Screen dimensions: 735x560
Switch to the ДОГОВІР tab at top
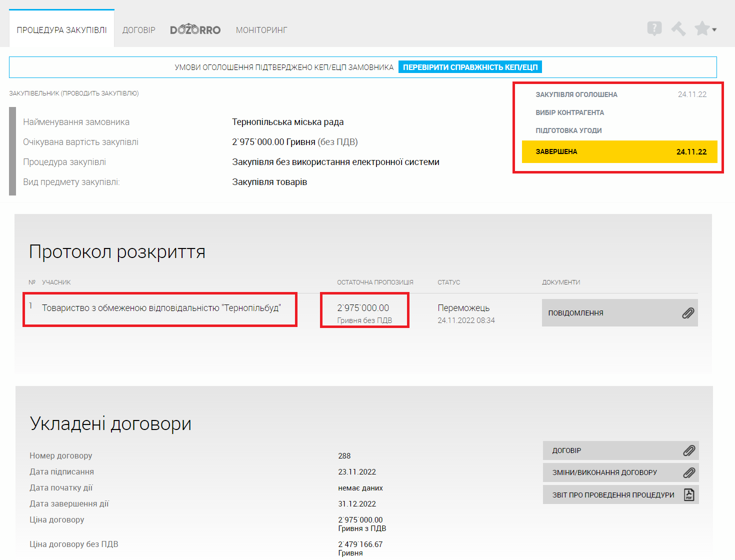[x=139, y=30]
